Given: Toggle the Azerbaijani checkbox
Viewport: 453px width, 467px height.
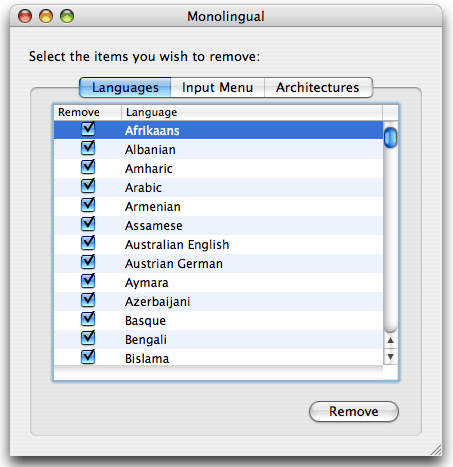Looking at the screenshot, I should (x=88, y=300).
